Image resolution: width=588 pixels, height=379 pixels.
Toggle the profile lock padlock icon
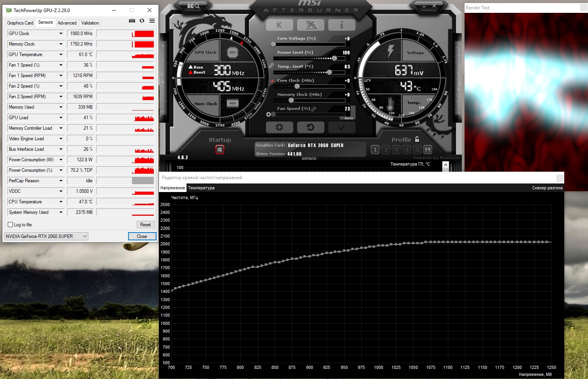pos(417,139)
